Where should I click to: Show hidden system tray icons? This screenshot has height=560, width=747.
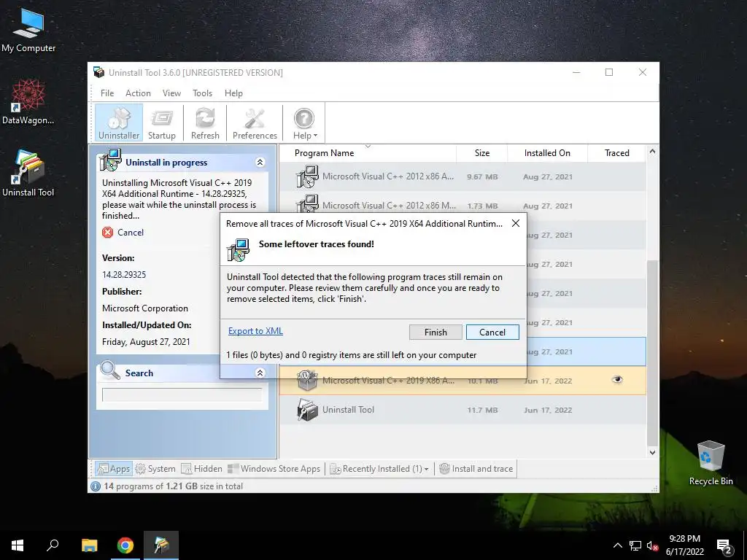point(617,545)
